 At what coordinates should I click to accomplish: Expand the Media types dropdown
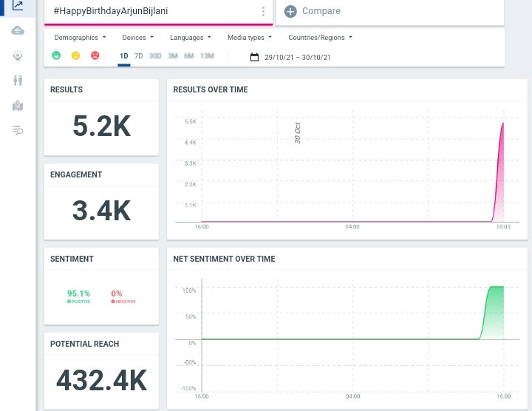point(250,38)
